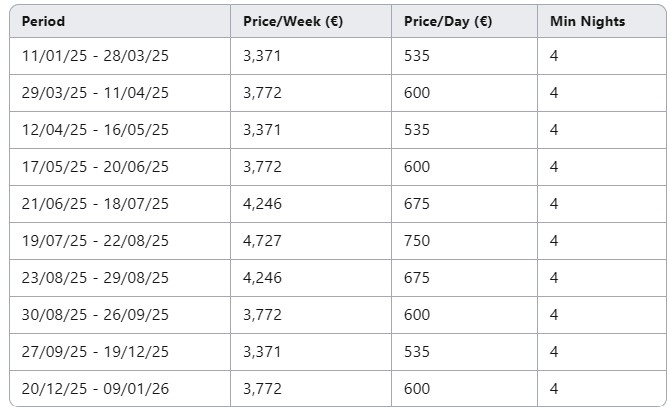The image size is (670, 407).
Task: Click the Period column header
Action: pos(120,21)
